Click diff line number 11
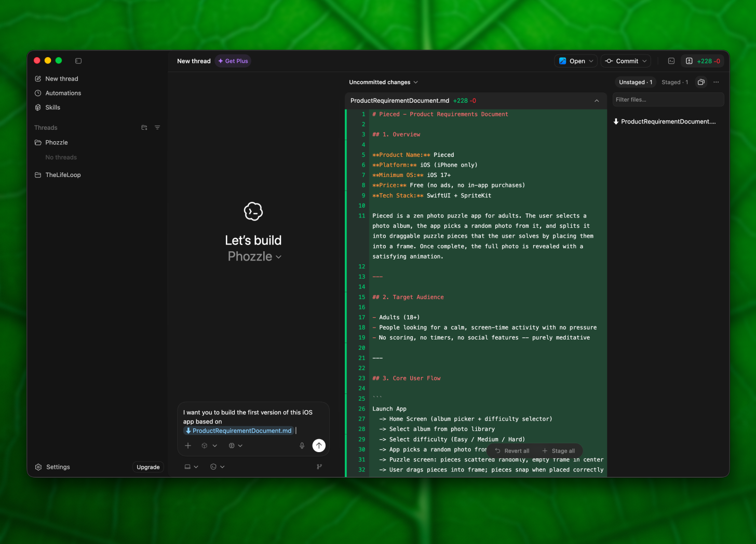The image size is (756, 544). click(362, 216)
